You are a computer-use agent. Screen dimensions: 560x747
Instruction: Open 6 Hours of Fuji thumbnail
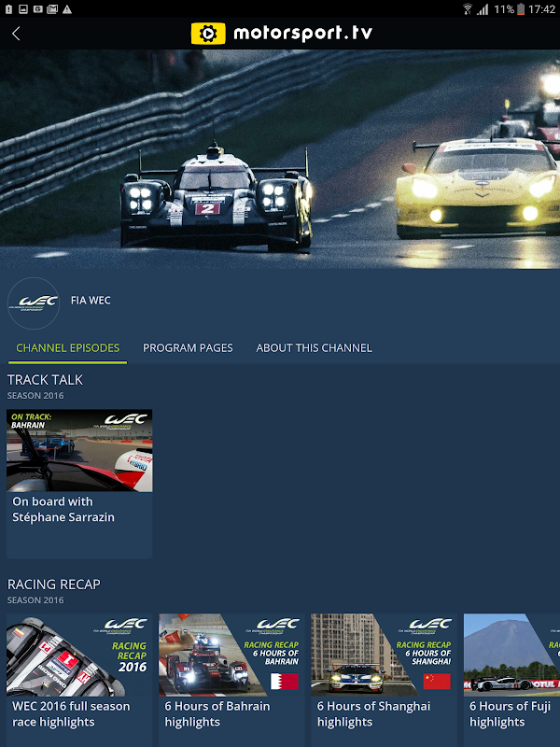point(511,655)
